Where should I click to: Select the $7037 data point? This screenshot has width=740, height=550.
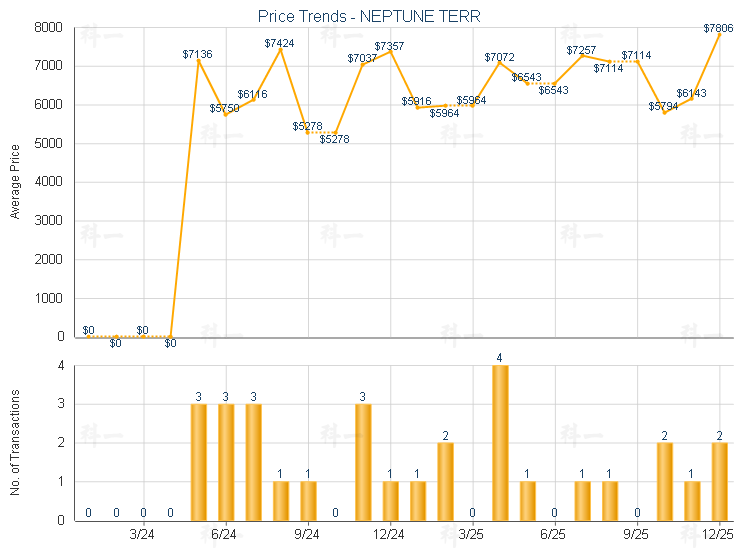[363, 64]
